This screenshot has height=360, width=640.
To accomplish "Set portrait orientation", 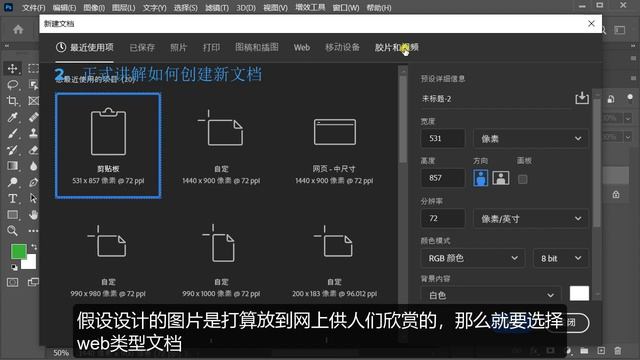I will tap(480, 178).
